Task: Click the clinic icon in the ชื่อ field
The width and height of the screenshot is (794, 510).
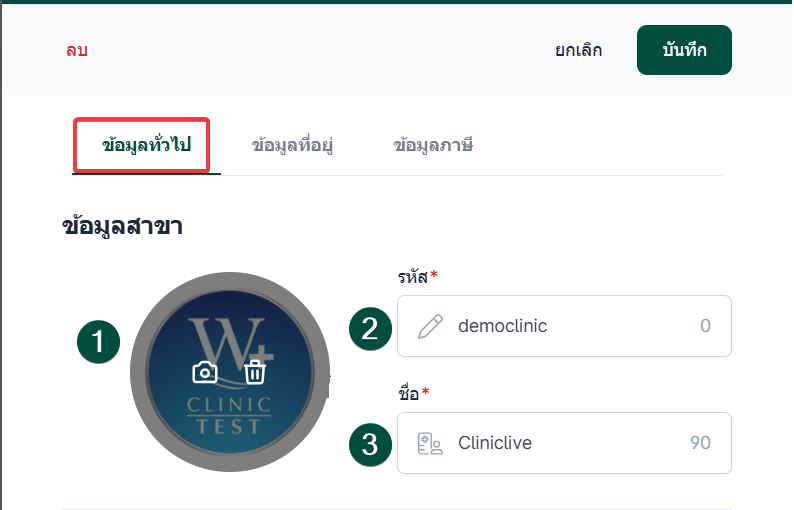Action: (430, 443)
